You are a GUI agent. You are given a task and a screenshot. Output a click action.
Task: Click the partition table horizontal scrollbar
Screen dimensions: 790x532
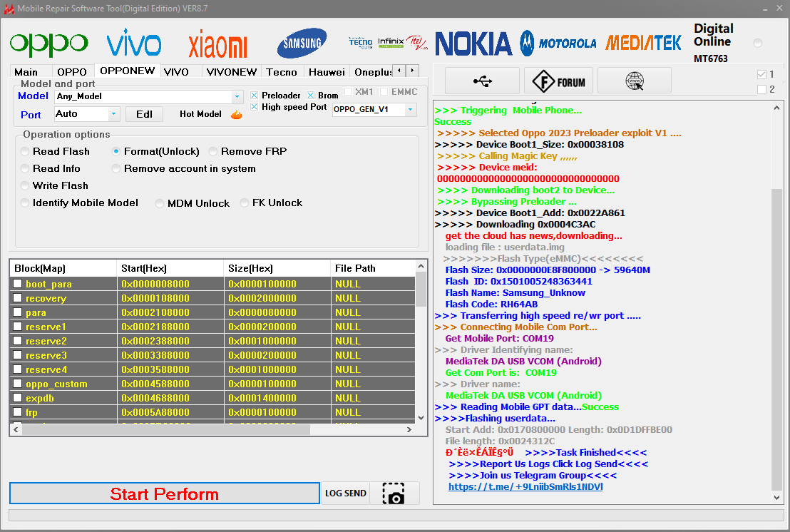[166, 430]
